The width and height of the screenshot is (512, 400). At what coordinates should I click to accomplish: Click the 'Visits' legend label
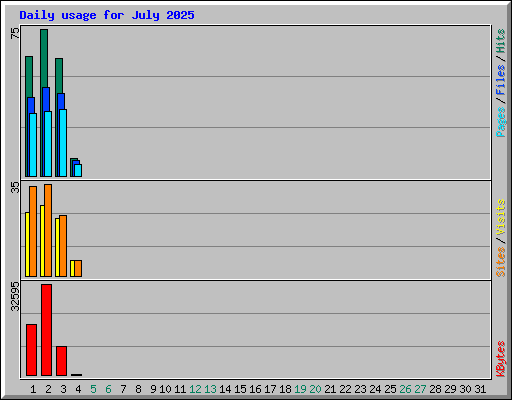click(x=501, y=218)
